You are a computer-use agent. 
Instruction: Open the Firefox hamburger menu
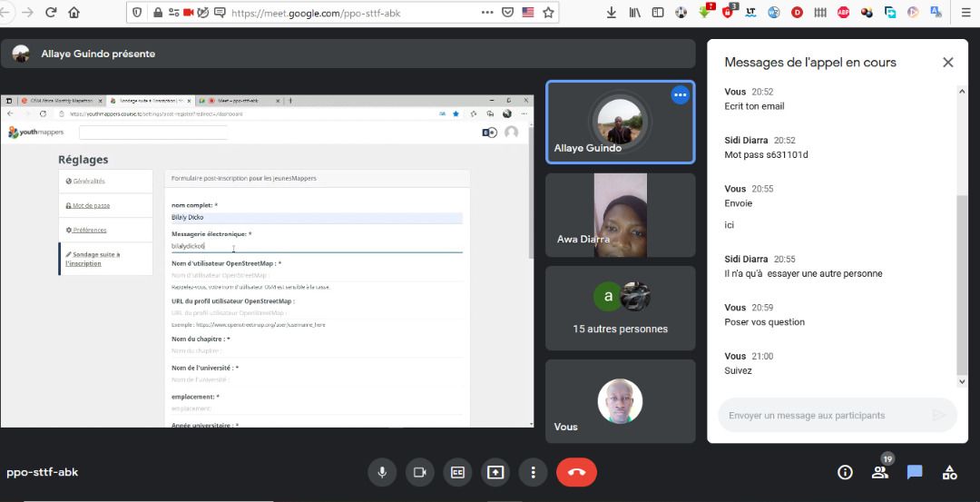(966, 13)
